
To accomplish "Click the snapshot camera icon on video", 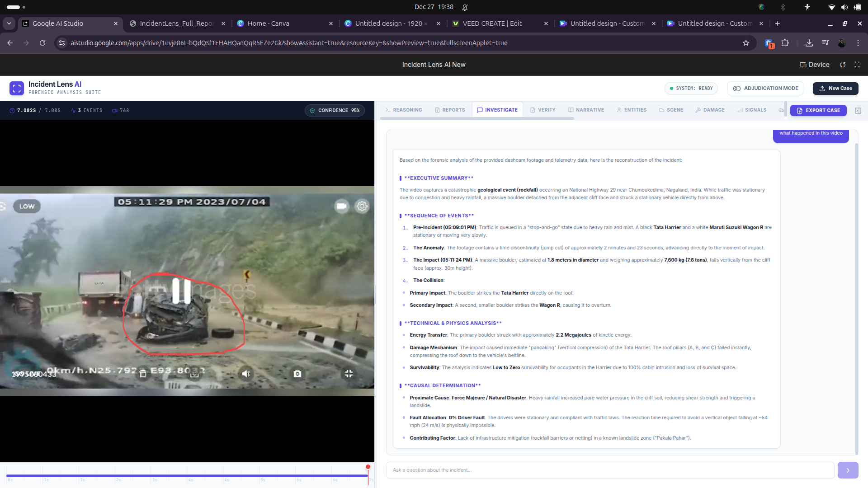I will (297, 374).
